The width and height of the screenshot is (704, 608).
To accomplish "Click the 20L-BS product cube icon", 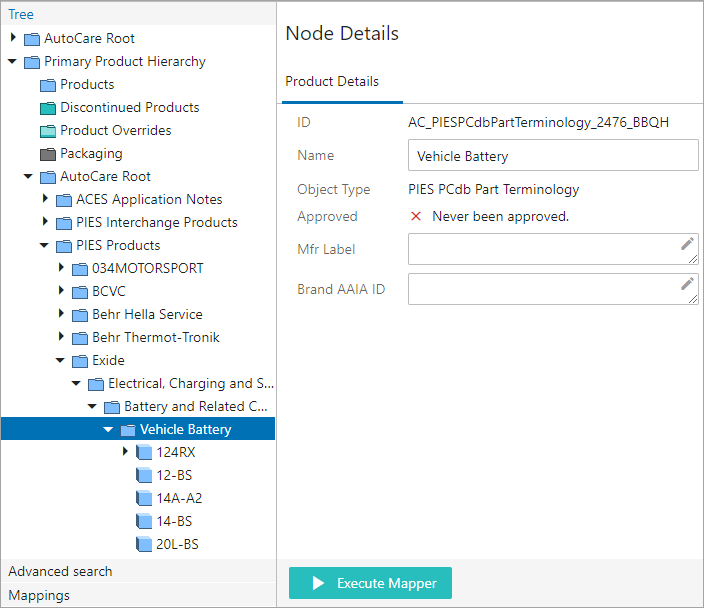I will coord(144,544).
